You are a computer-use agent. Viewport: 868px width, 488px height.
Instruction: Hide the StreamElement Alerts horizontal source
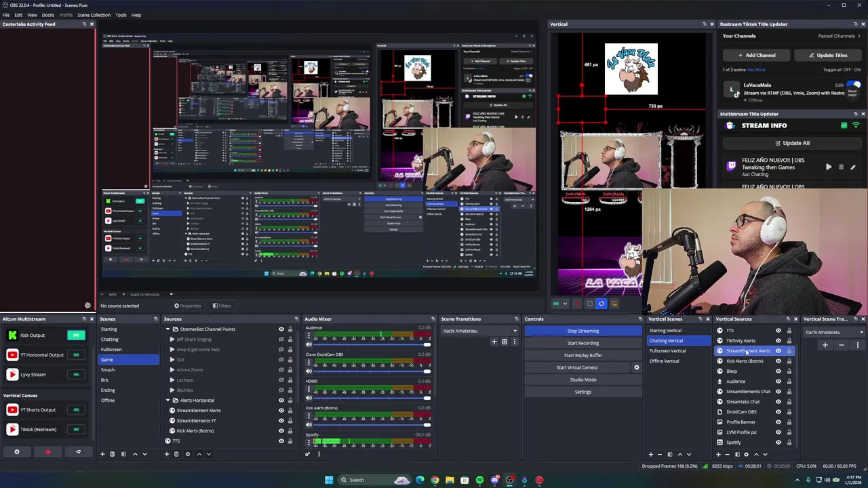tap(281, 410)
